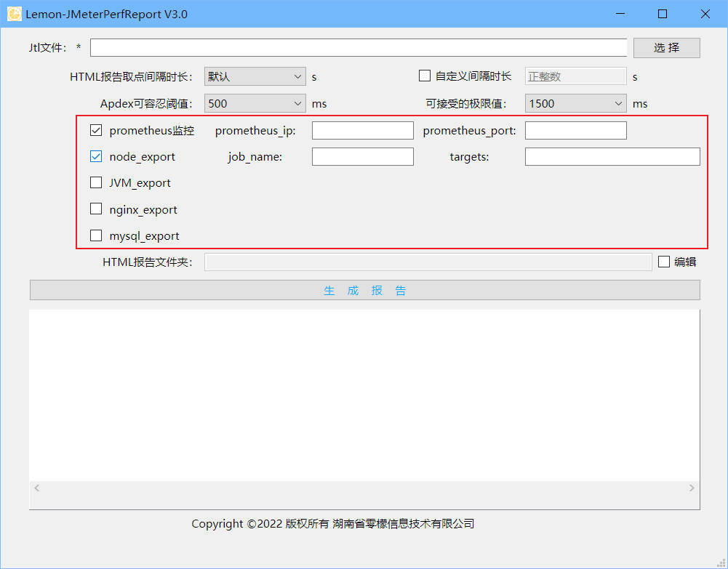Click the window resize grip icon
This screenshot has height=569, width=728.
pyautogui.click(x=721, y=563)
